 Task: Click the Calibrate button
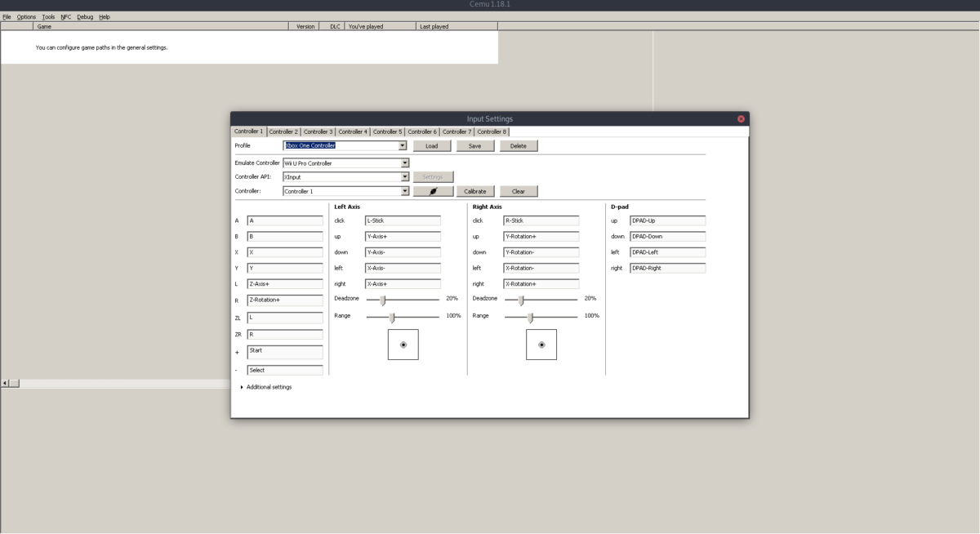[x=475, y=191]
